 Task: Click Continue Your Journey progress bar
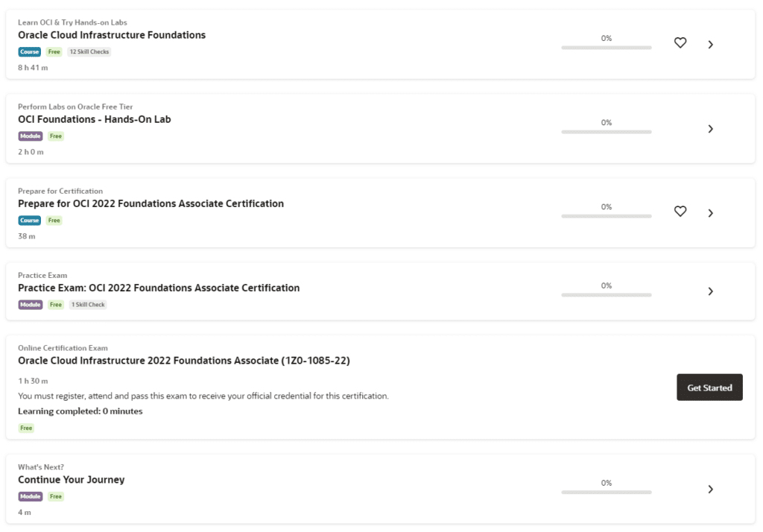[606, 492]
